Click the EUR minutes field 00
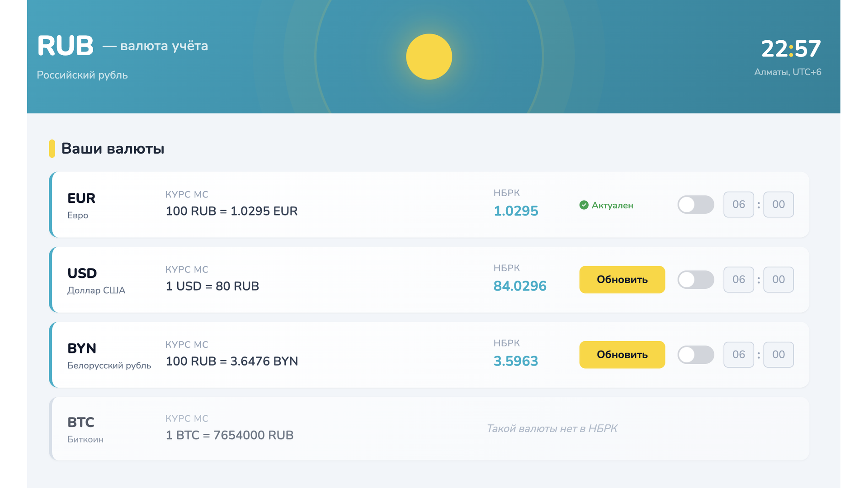The width and height of the screenshot is (868, 488). [778, 205]
